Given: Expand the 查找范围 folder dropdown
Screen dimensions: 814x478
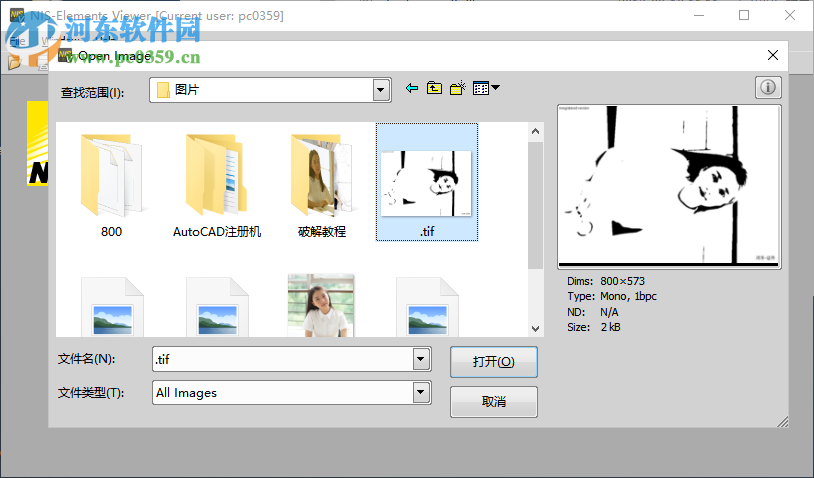Looking at the screenshot, I should 381,90.
